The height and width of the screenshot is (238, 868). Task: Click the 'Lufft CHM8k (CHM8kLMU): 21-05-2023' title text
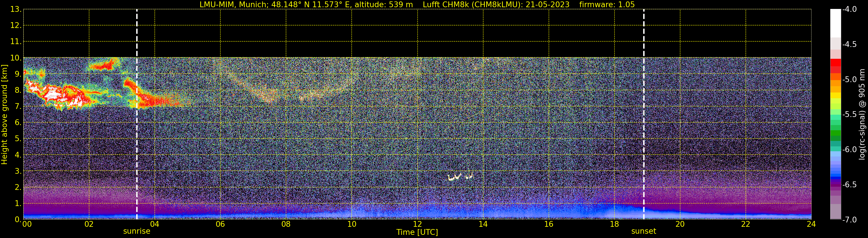click(496, 5)
